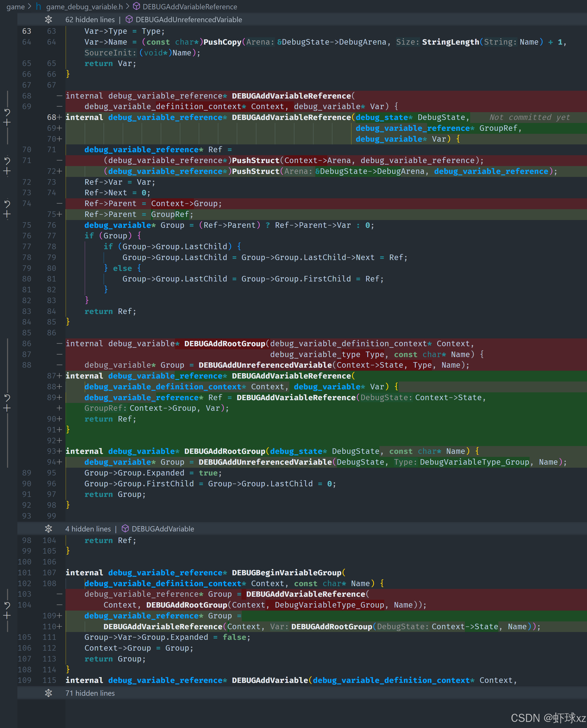Jump to DEBUGAddVariable in hidden lines bar

point(163,529)
